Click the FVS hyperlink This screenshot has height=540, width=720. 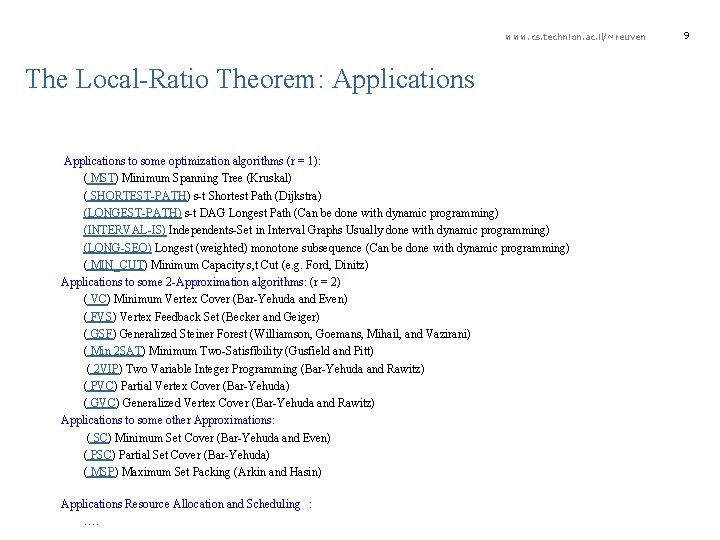point(100,317)
